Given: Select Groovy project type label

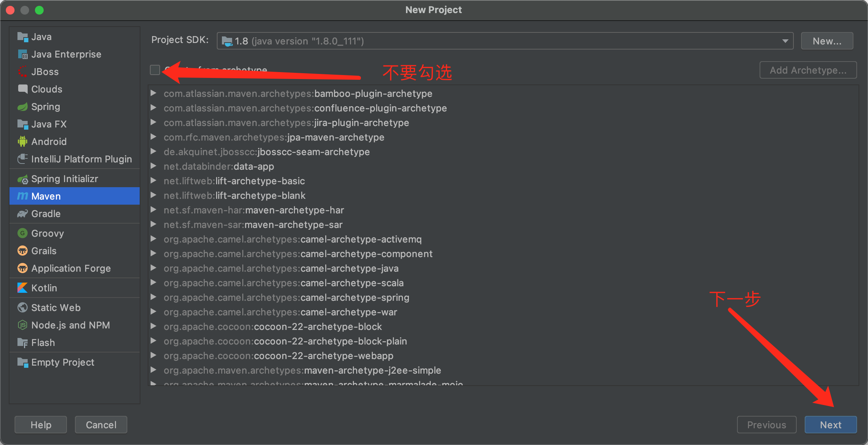Looking at the screenshot, I should coord(48,233).
